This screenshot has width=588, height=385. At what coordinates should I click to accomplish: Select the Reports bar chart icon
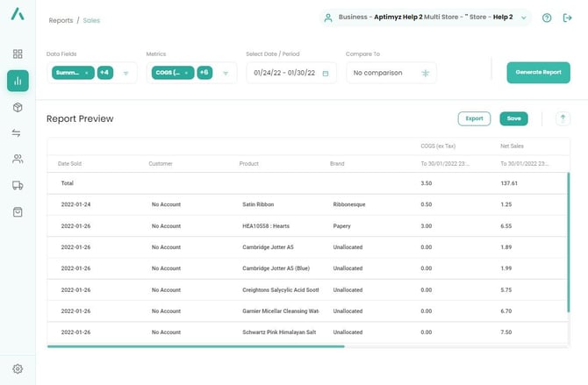(x=18, y=81)
